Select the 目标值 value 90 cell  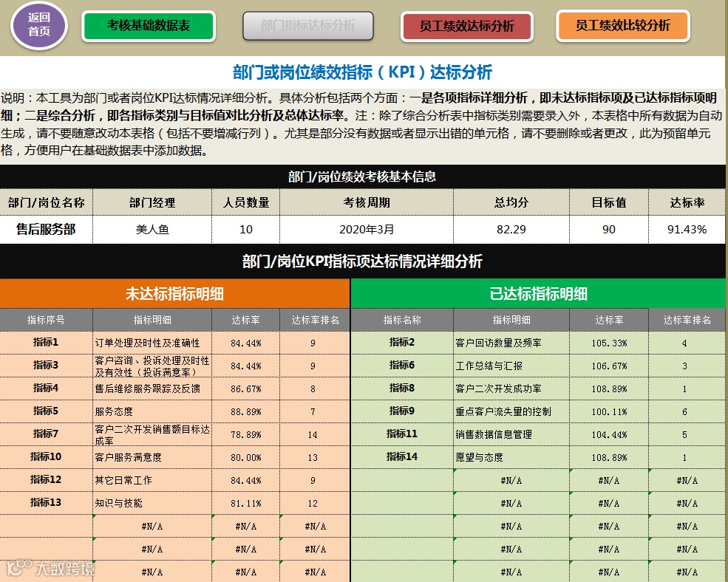click(609, 229)
